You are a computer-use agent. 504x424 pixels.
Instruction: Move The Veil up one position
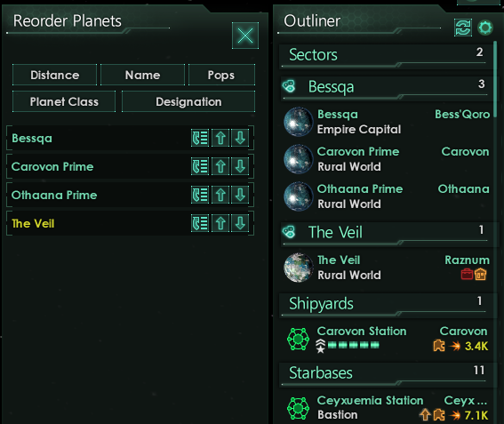tap(220, 223)
